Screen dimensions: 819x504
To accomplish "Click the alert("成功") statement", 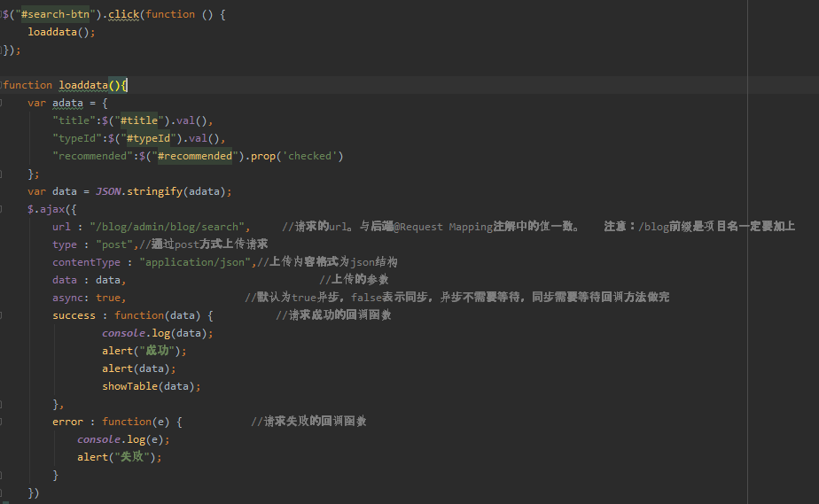I will pos(144,351).
